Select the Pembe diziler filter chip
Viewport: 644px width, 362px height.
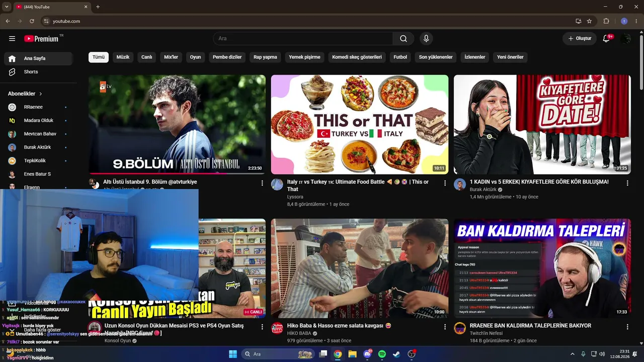pos(227,57)
